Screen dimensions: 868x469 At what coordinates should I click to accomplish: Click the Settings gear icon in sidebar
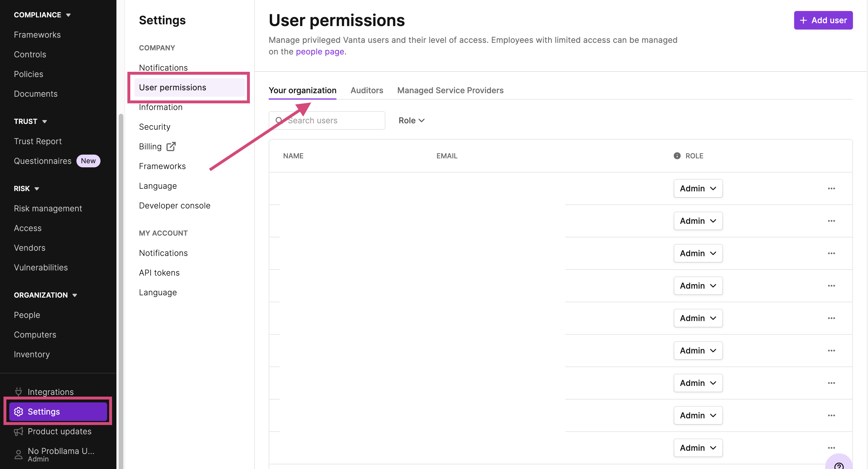tap(19, 411)
